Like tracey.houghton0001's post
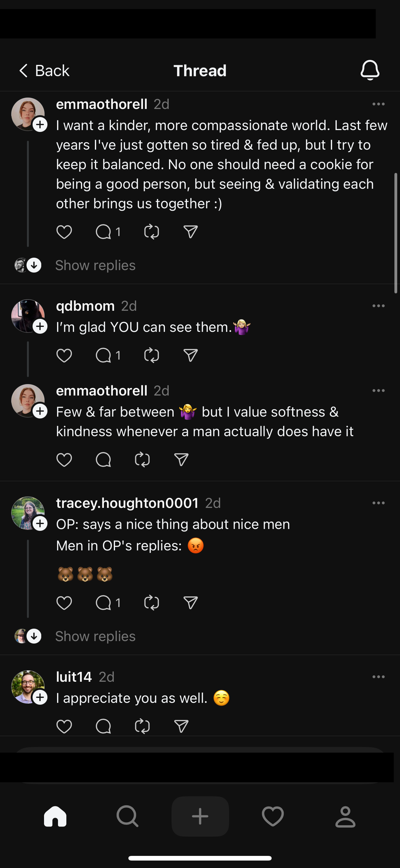Screen dimensions: 400x868 [64, 603]
